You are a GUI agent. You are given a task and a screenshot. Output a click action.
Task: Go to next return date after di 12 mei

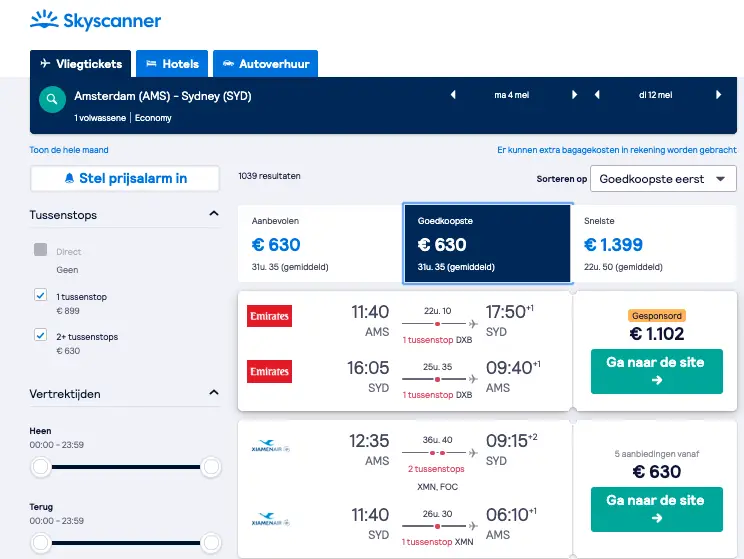coord(718,94)
